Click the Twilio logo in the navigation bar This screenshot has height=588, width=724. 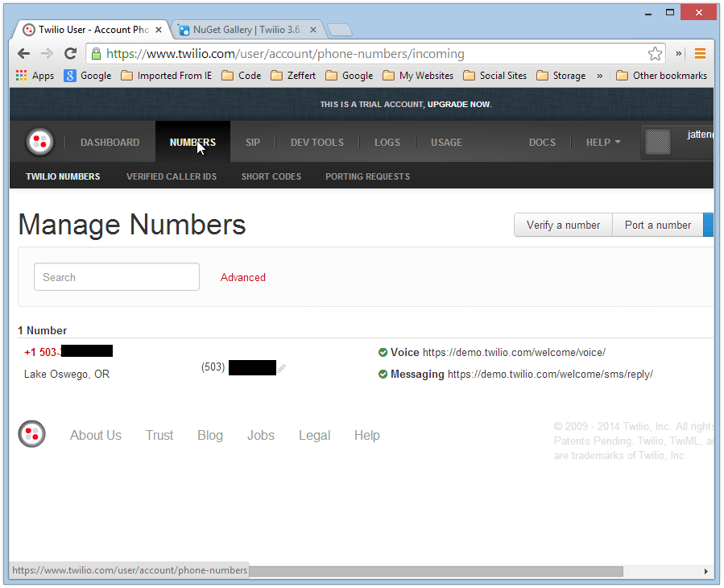tap(39, 141)
